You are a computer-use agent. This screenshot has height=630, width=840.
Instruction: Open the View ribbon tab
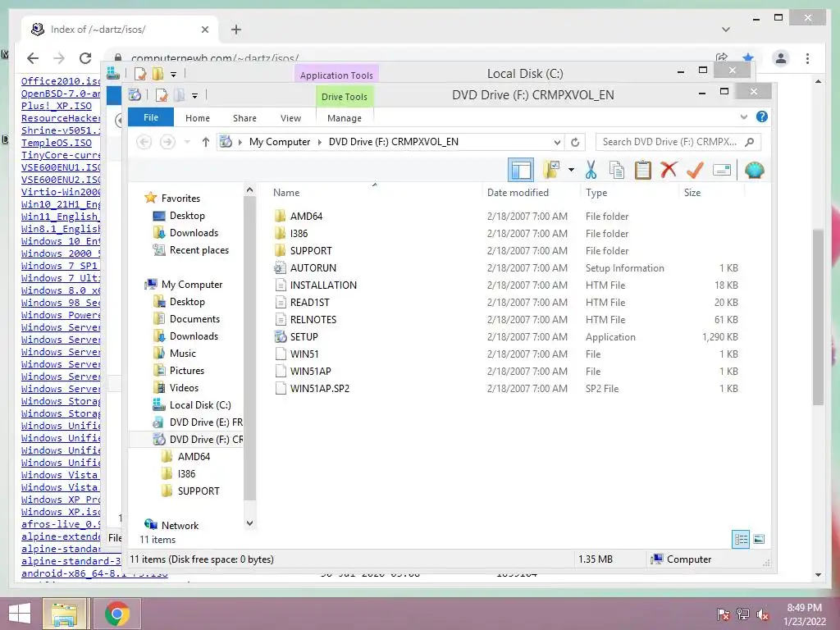click(x=291, y=118)
